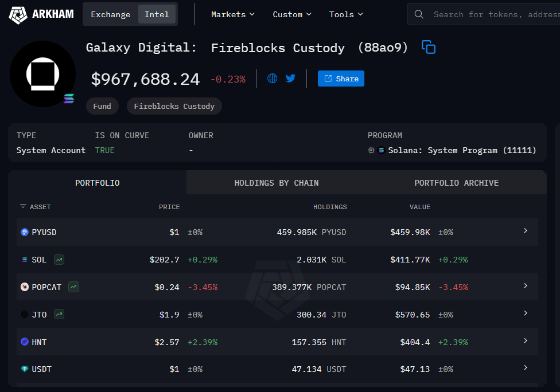This screenshot has width=560, height=392.
Task: Click the TRUE value under IS ON CURVE
Action: pos(104,150)
